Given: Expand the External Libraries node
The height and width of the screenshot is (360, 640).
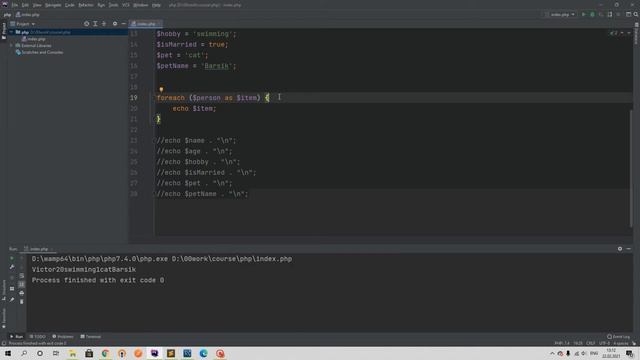Looking at the screenshot, I should 12,45.
